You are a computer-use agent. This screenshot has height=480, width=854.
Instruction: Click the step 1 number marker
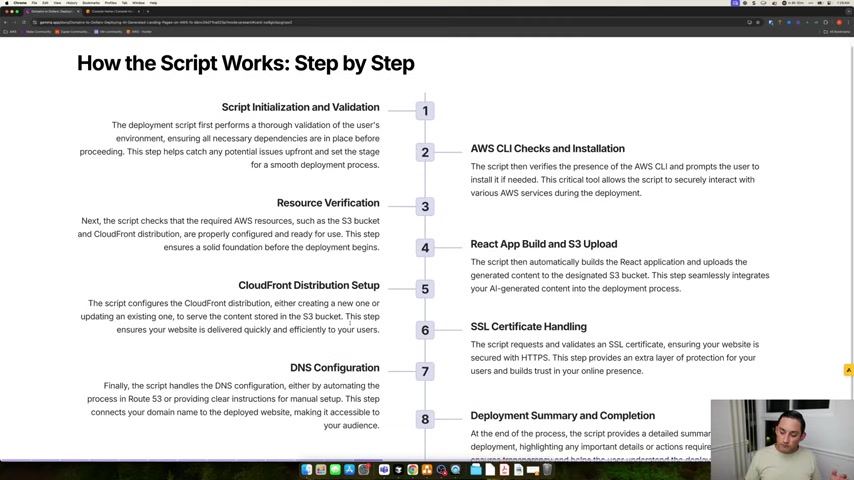pos(425,111)
